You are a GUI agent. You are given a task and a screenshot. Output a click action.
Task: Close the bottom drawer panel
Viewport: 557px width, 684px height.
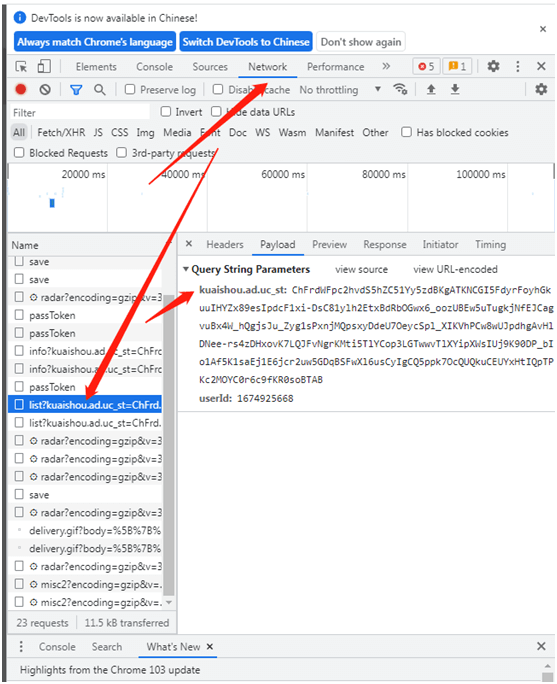(541, 646)
